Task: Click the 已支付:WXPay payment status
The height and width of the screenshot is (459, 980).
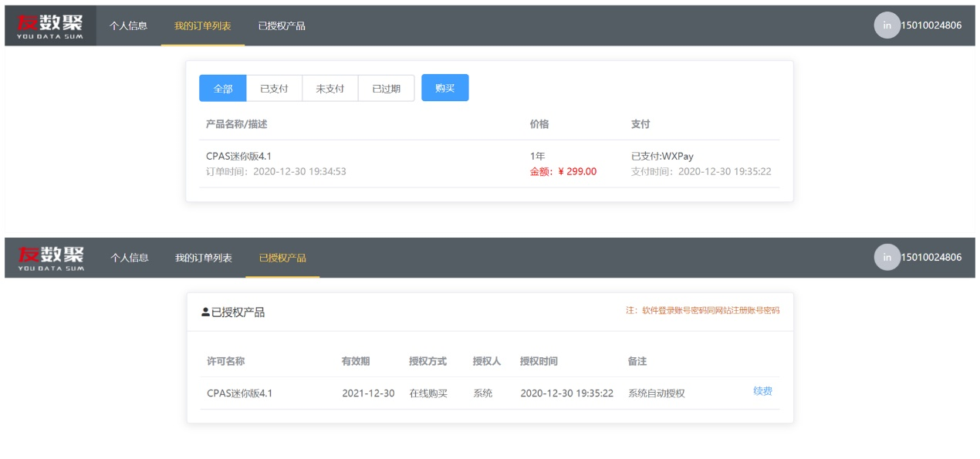Action: (662, 156)
